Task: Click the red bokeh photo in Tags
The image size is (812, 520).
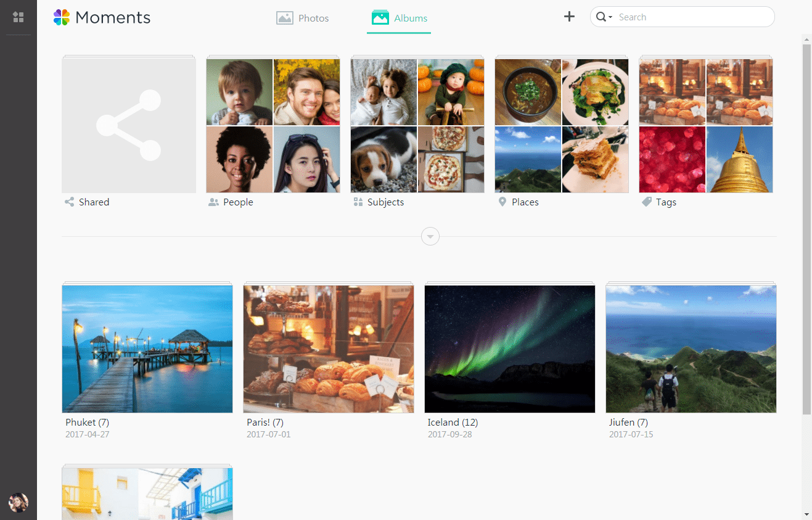Action: tap(672, 160)
